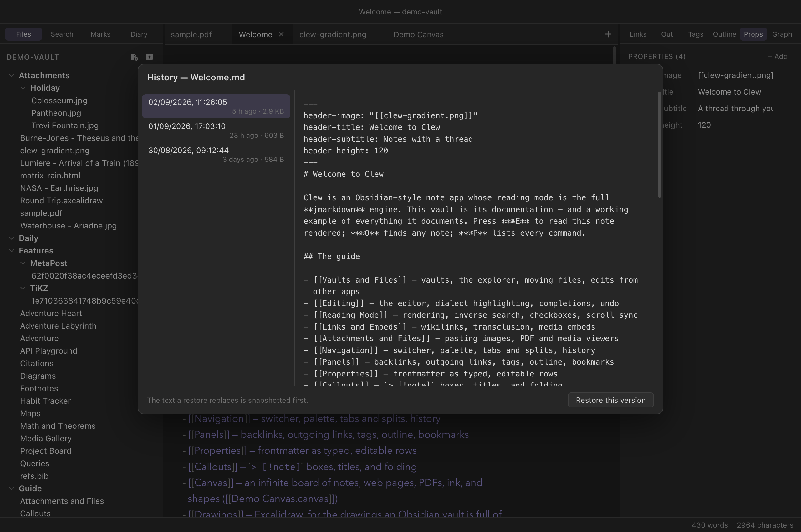
Task: Open Attachments and Files guide note
Action: (62, 501)
